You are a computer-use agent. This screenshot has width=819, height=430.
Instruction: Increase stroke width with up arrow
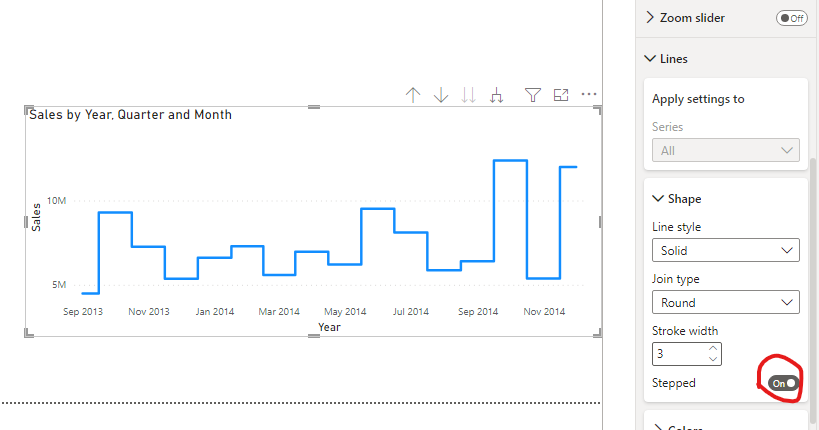pyautogui.click(x=713, y=348)
